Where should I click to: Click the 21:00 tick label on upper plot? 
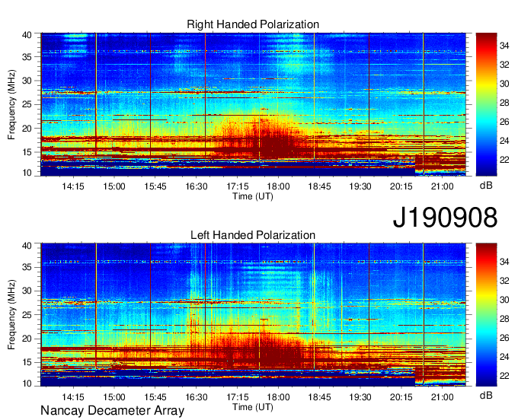pyautogui.click(x=442, y=186)
